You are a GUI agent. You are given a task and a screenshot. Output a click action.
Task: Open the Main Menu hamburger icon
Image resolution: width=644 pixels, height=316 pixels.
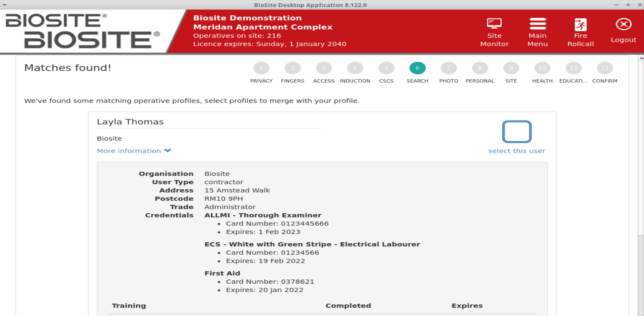pos(537,24)
